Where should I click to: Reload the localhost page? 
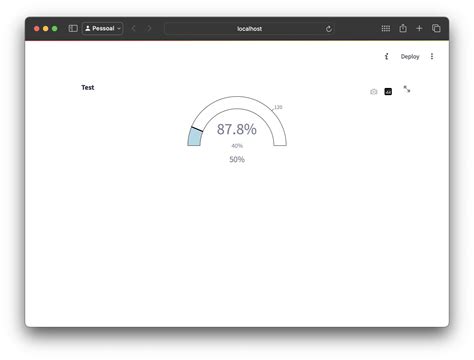click(329, 29)
